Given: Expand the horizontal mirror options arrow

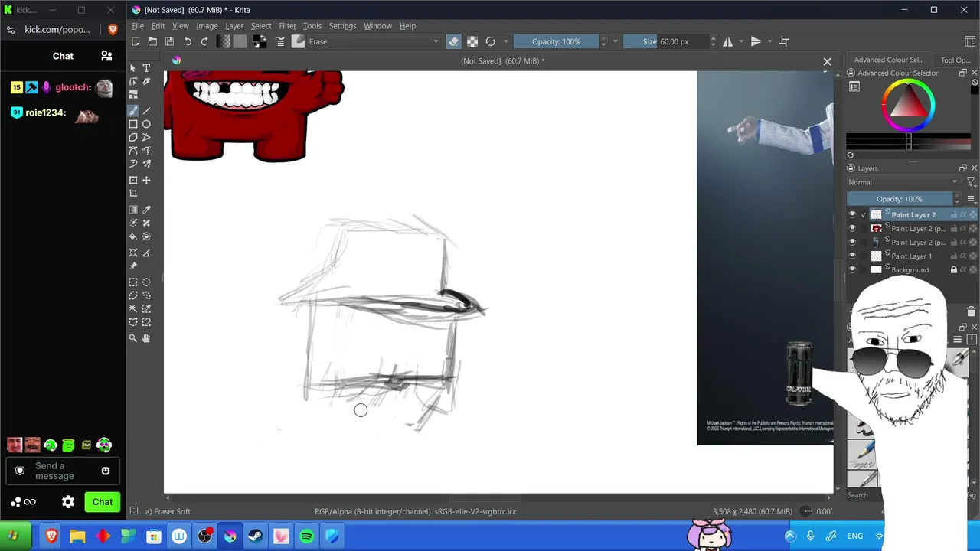Looking at the screenshot, I should [740, 41].
